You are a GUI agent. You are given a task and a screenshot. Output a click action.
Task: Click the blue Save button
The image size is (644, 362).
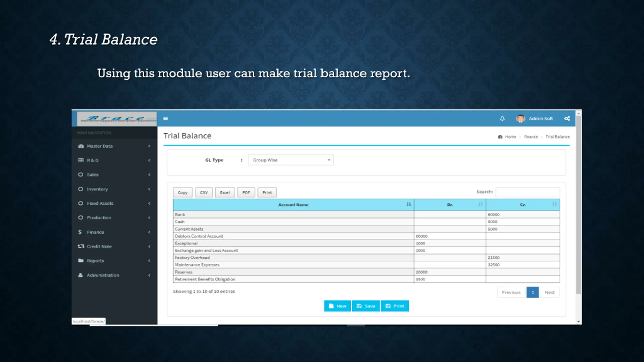(366, 306)
